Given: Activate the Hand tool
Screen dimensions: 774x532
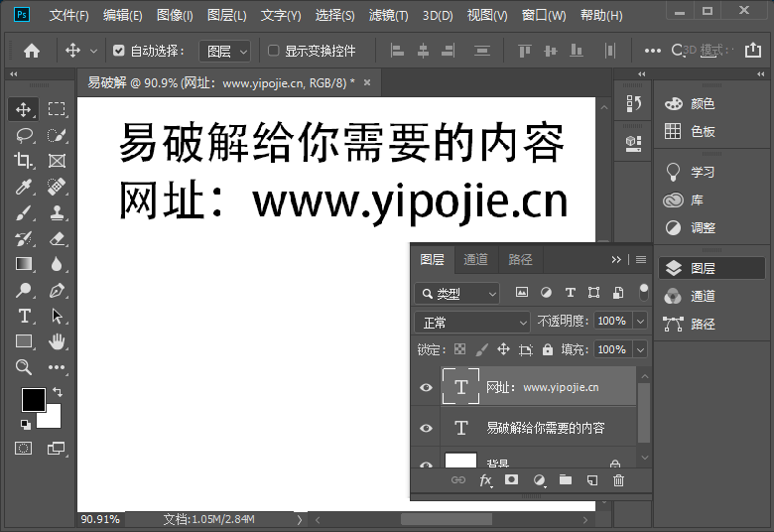Looking at the screenshot, I should tap(57, 341).
